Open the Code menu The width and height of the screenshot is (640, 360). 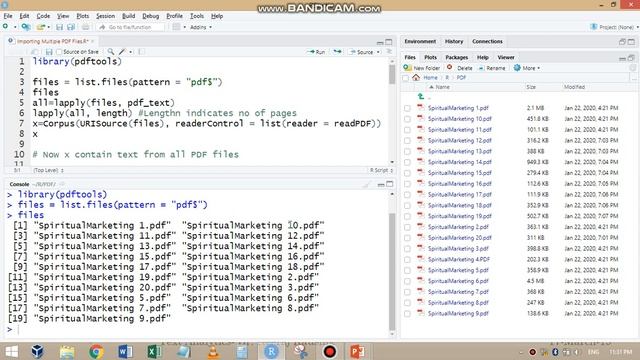(43, 16)
